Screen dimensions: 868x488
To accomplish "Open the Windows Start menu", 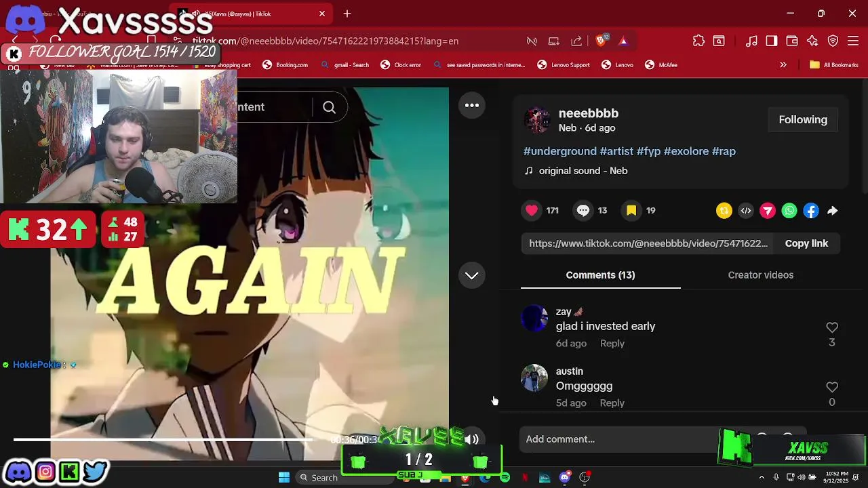I will click(284, 477).
